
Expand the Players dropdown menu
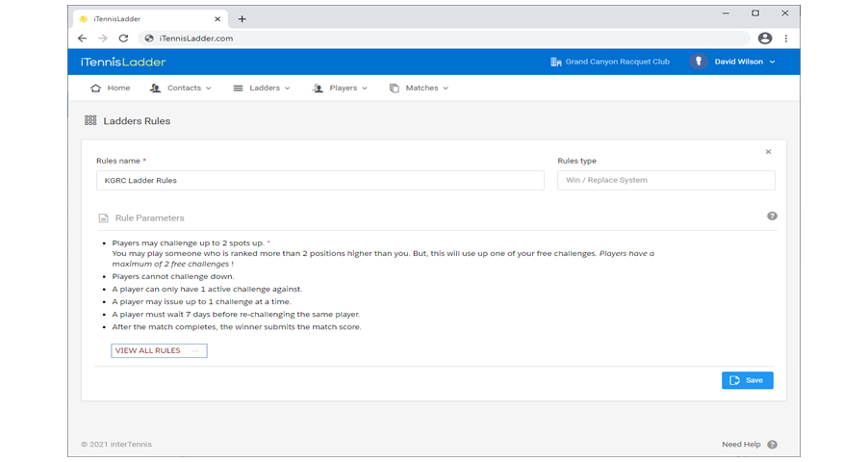(341, 88)
